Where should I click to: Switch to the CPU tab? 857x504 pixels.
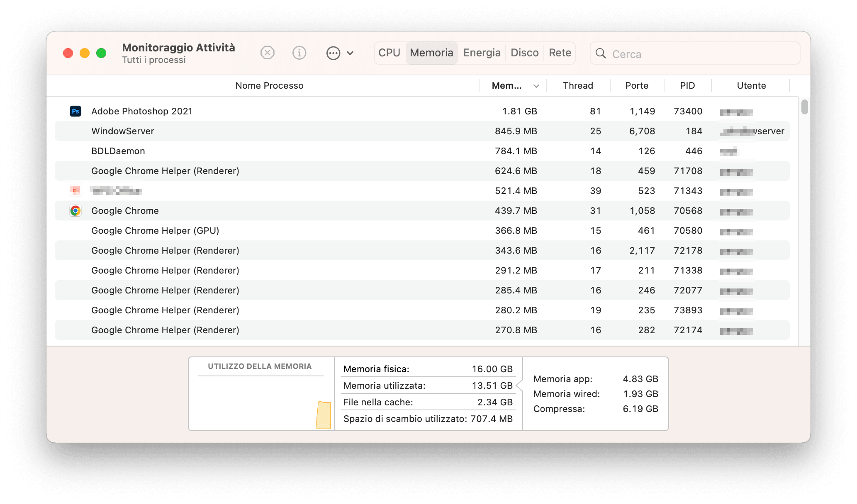(x=390, y=53)
